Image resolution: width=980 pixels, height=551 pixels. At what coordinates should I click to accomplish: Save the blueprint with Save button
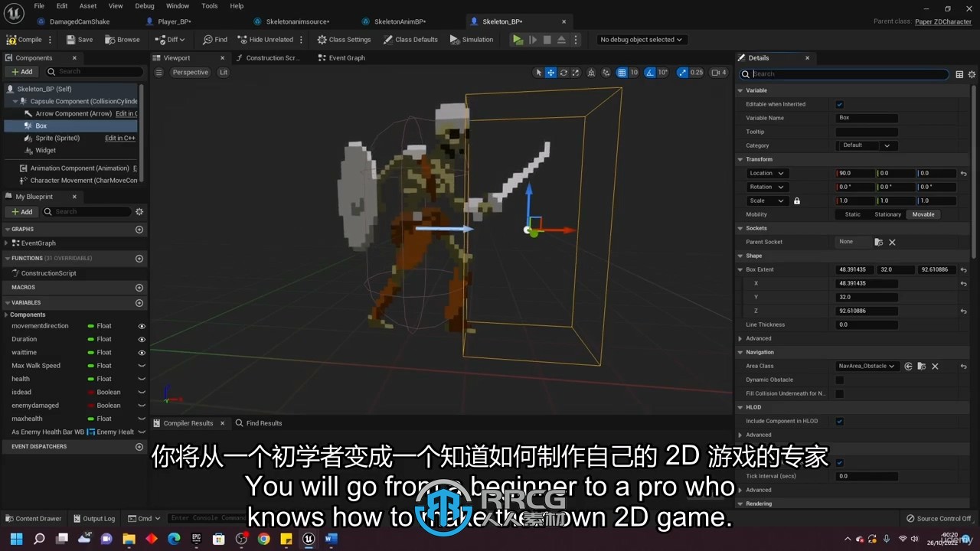point(80,40)
